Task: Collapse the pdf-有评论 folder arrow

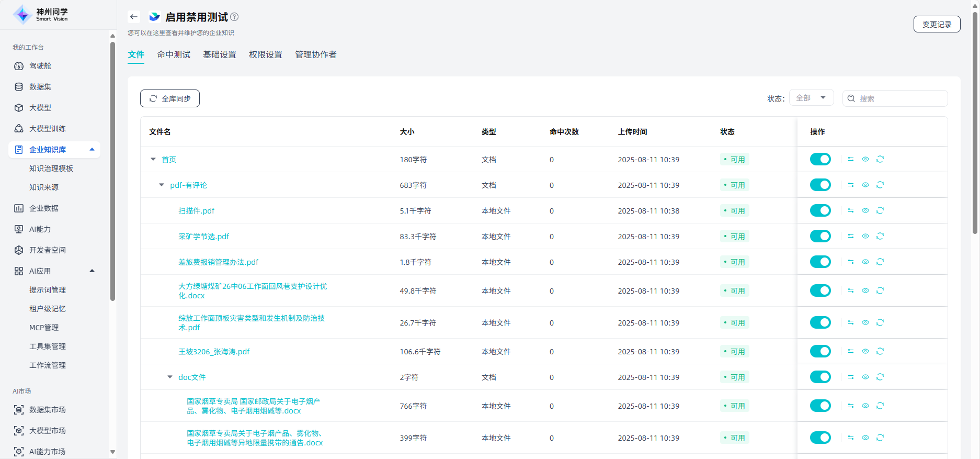Action: [162, 185]
